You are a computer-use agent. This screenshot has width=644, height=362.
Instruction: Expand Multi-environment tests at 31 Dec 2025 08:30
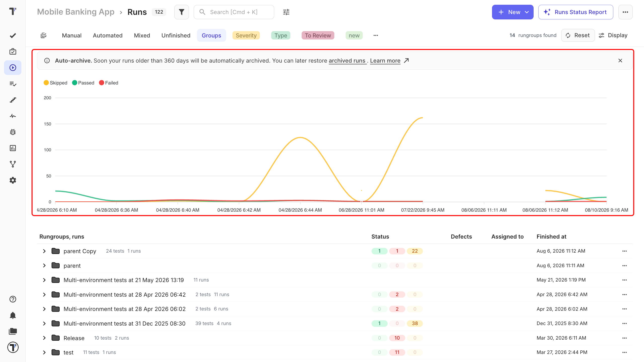click(44, 324)
